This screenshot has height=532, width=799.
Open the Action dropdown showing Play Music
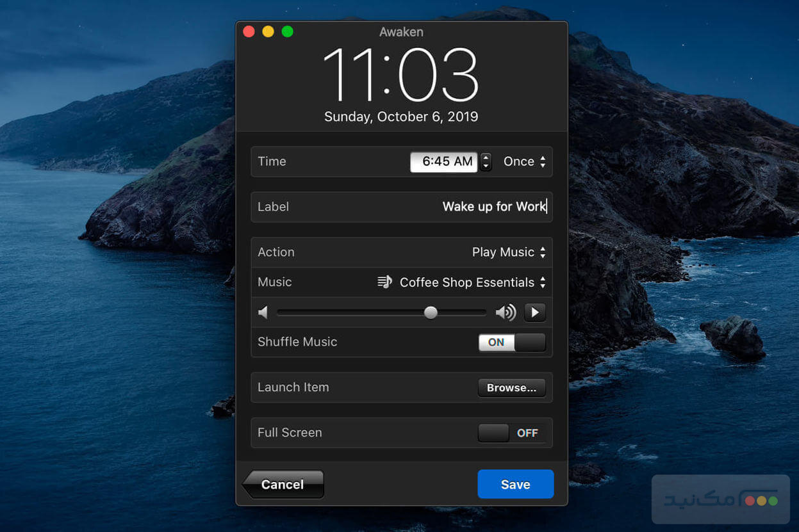pos(508,252)
